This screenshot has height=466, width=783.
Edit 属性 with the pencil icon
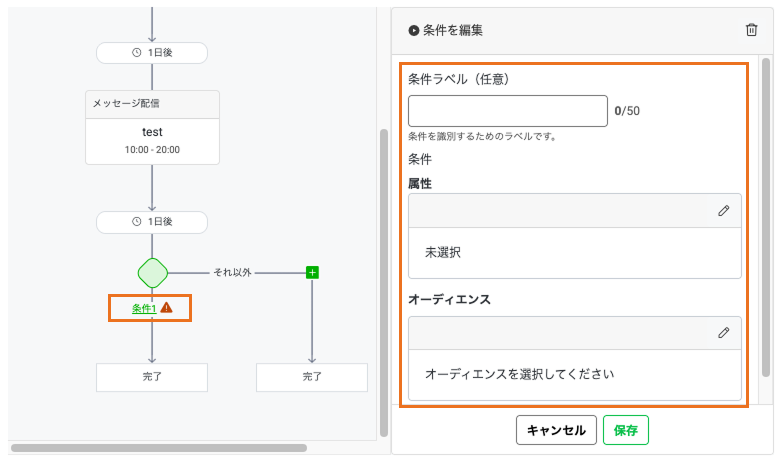[724, 211]
